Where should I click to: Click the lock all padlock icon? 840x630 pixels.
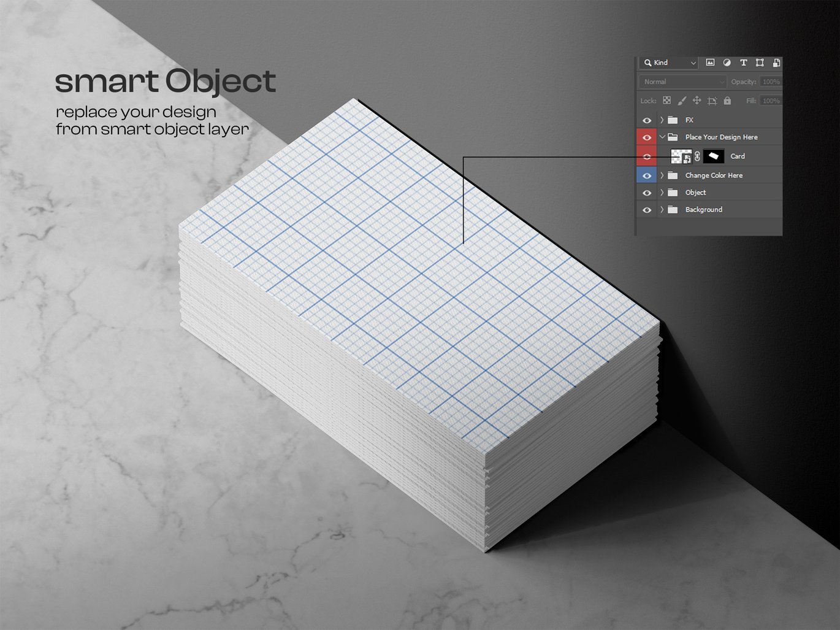tap(727, 101)
